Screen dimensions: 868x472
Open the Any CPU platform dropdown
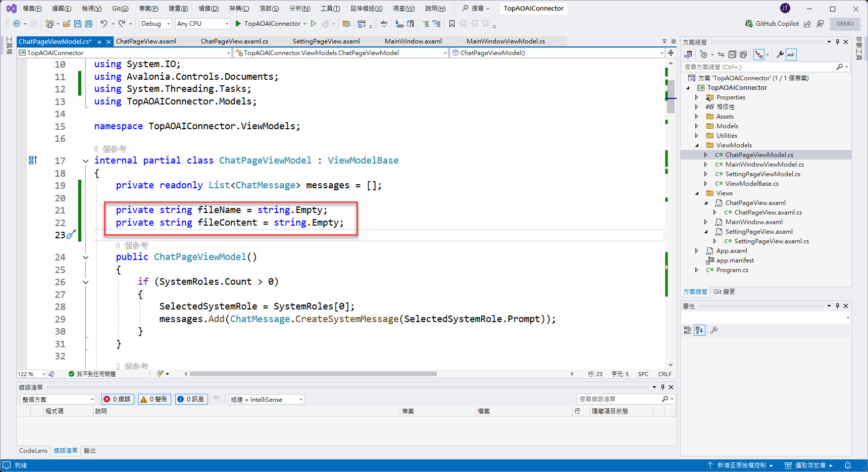pos(202,24)
